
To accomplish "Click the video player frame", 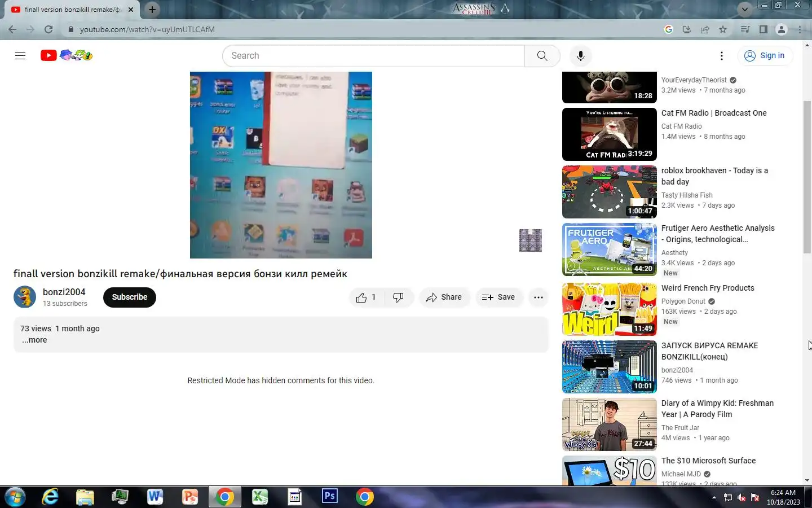I will pyautogui.click(x=281, y=165).
